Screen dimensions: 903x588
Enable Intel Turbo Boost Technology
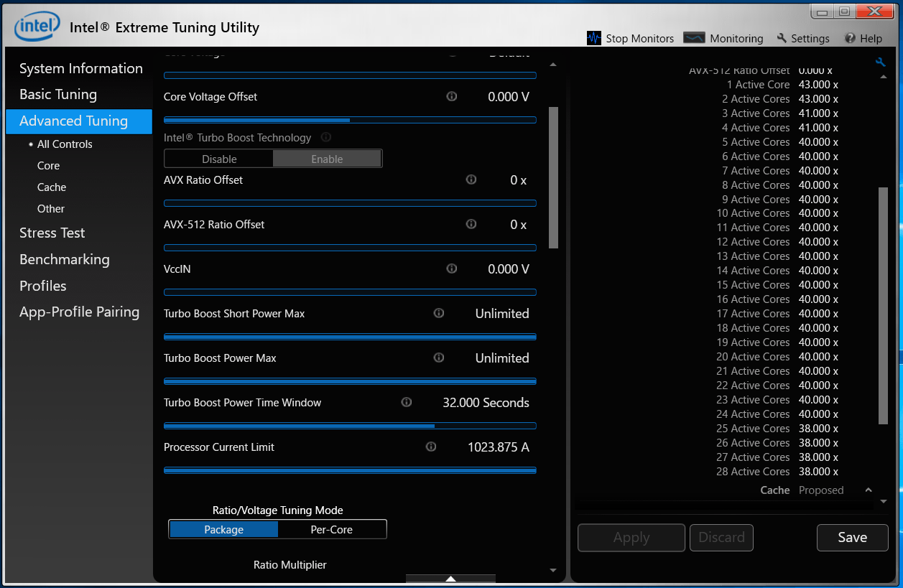coord(327,159)
